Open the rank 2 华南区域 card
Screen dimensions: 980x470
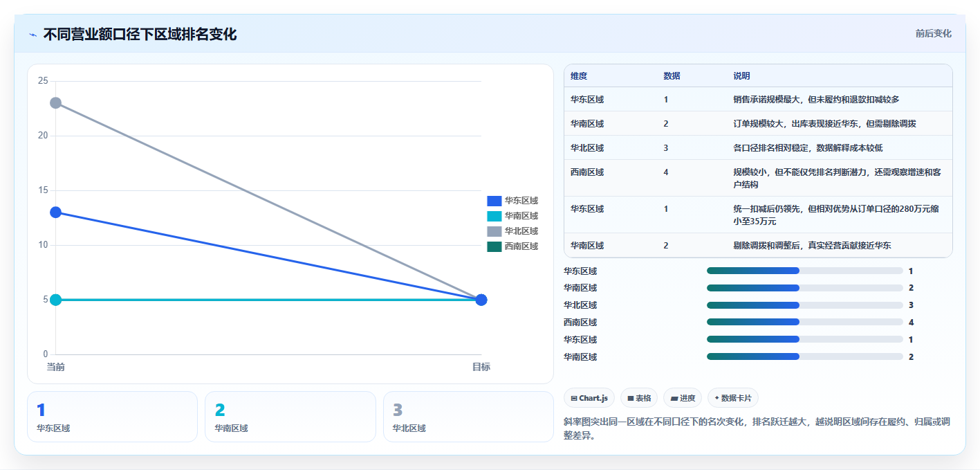coord(290,417)
